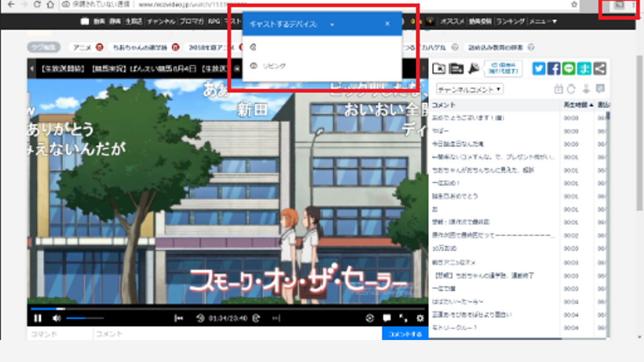Sort by the コメント column header
Viewport: 644px width, 362px height.
pos(495,105)
